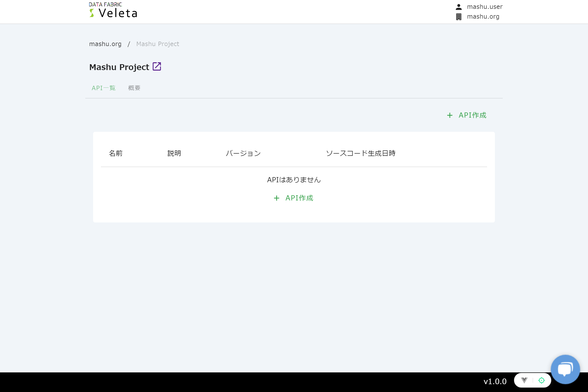The width and height of the screenshot is (588, 392).
Task: Click the v1.0.0 version label
Action: 495,381
